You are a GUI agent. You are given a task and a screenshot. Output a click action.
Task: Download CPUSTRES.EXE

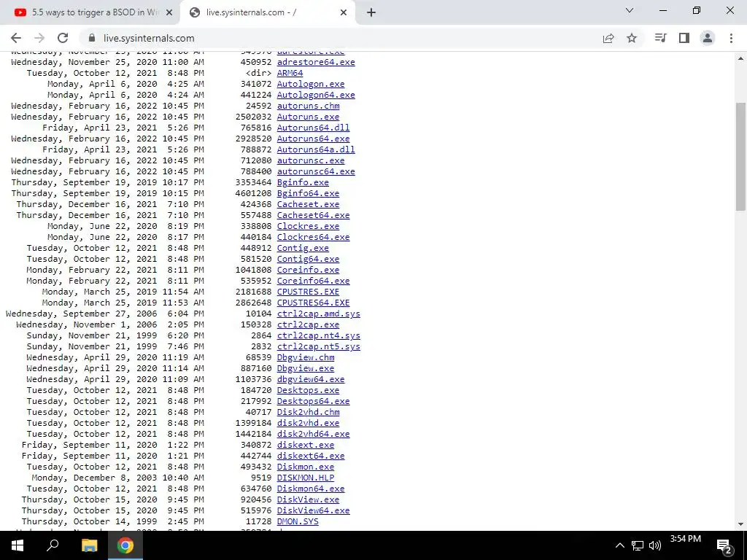(309, 292)
